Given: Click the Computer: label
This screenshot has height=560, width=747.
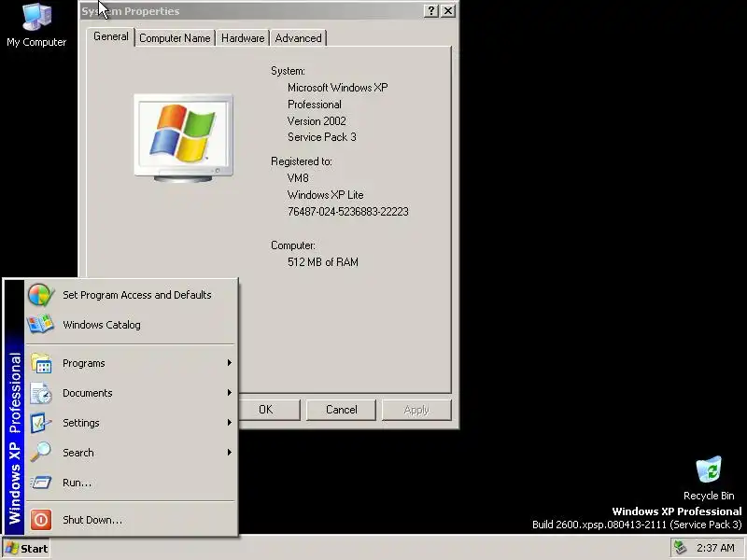Looking at the screenshot, I should point(293,245).
